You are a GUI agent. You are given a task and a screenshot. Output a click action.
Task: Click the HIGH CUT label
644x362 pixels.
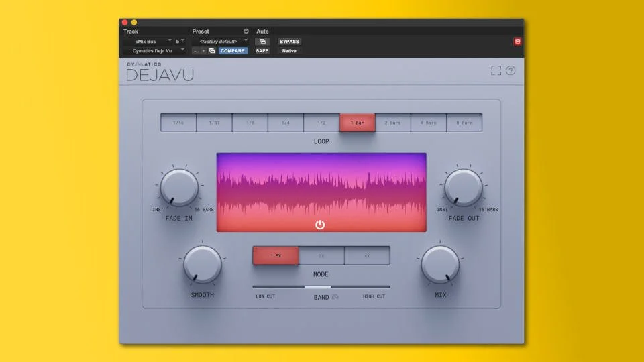tap(374, 296)
